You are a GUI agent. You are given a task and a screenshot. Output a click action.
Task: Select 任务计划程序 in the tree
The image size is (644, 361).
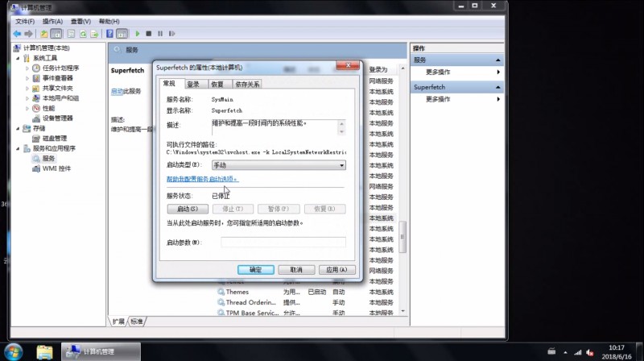click(61, 68)
